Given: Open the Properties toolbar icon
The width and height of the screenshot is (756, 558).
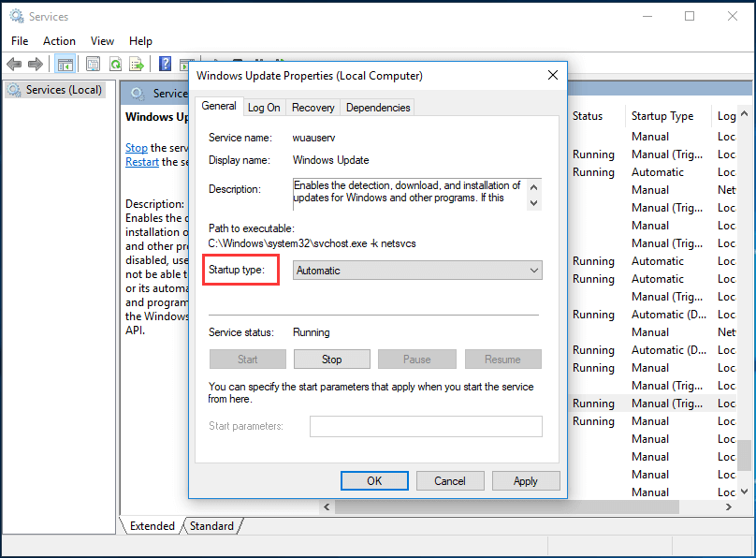Looking at the screenshot, I should [x=93, y=64].
